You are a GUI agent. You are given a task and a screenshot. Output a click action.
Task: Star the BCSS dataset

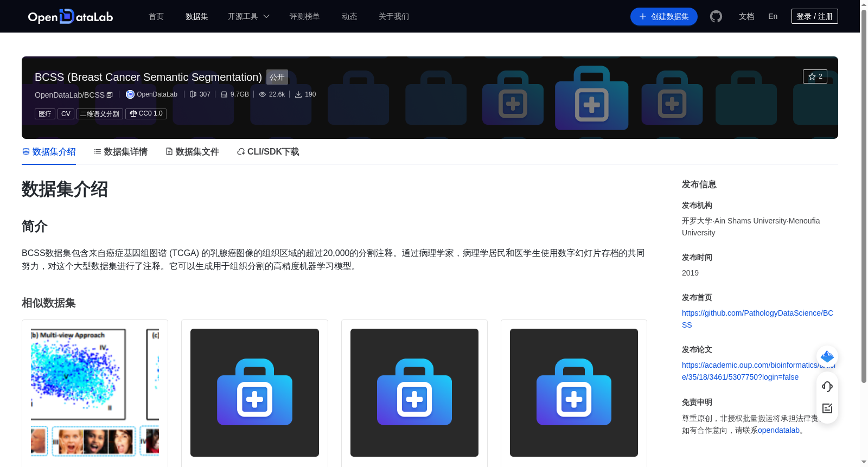point(815,76)
